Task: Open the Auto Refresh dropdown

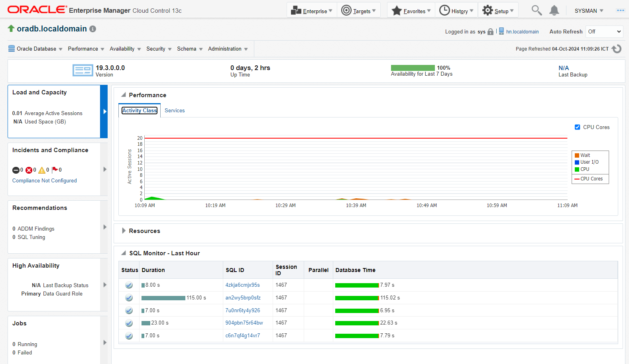Action: pos(604,31)
